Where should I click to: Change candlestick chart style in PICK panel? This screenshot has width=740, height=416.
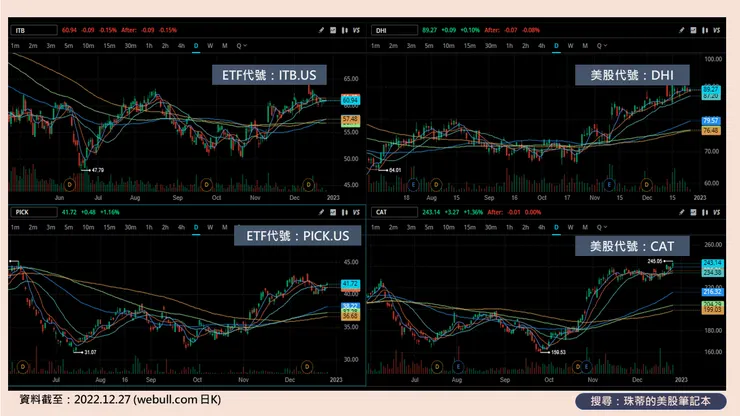[x=345, y=212]
